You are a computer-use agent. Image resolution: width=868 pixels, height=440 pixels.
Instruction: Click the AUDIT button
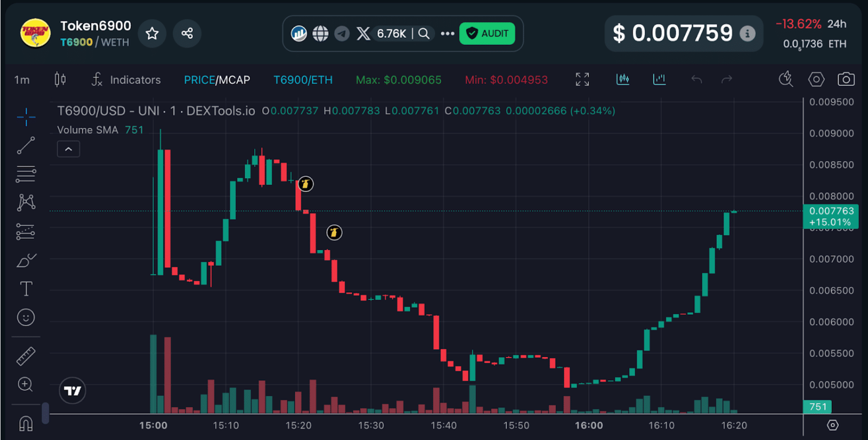[x=487, y=34]
